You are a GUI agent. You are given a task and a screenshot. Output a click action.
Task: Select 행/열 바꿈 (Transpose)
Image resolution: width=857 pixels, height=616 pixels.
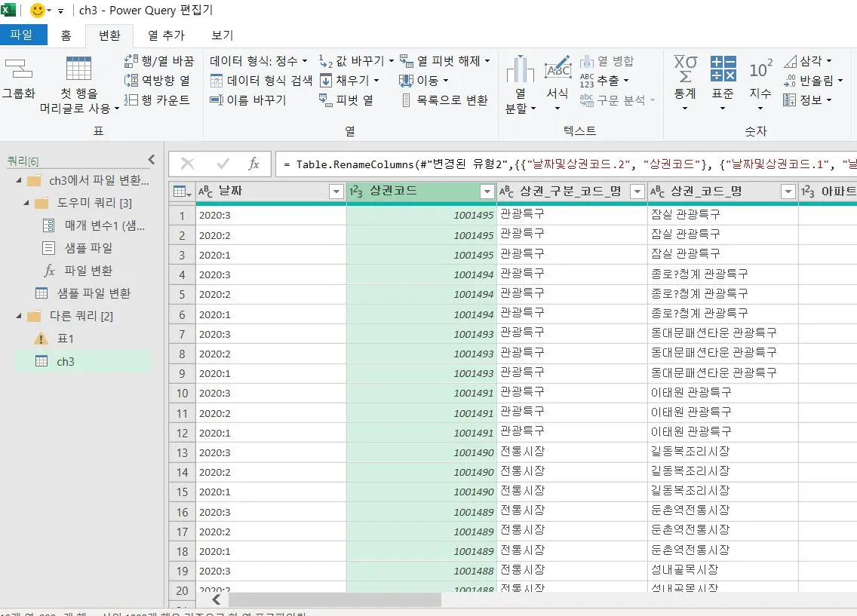coord(158,60)
